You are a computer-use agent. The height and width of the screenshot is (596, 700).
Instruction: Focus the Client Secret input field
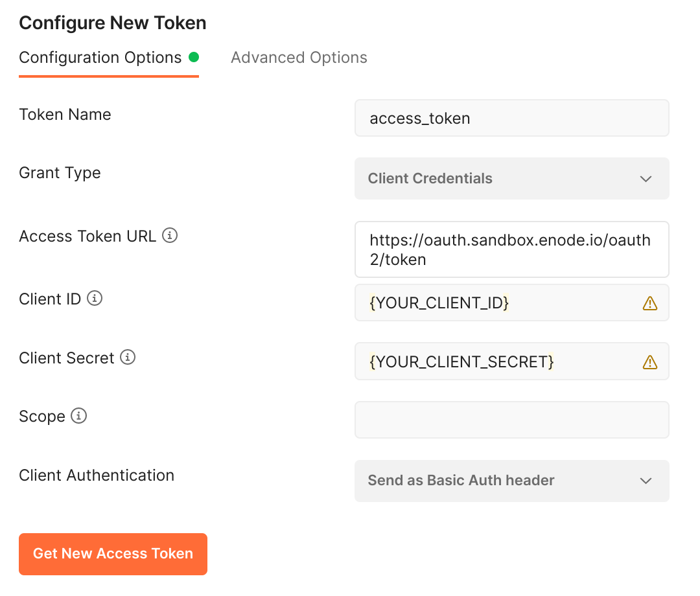(499, 361)
